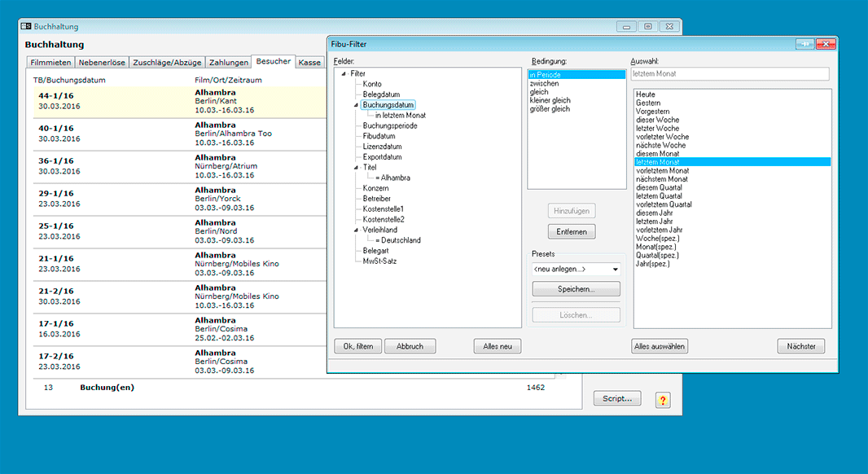Switch to the Filmmieten tab
The image size is (868, 474).
pos(50,63)
